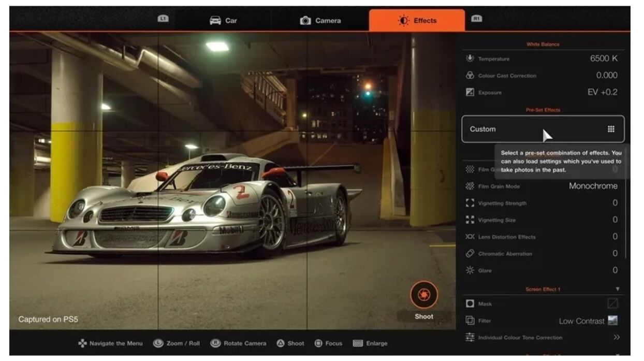Image resolution: width=644 pixels, height=361 pixels.
Task: Expand Individual Colour Tone Correction with chevrons
Action: point(617,337)
